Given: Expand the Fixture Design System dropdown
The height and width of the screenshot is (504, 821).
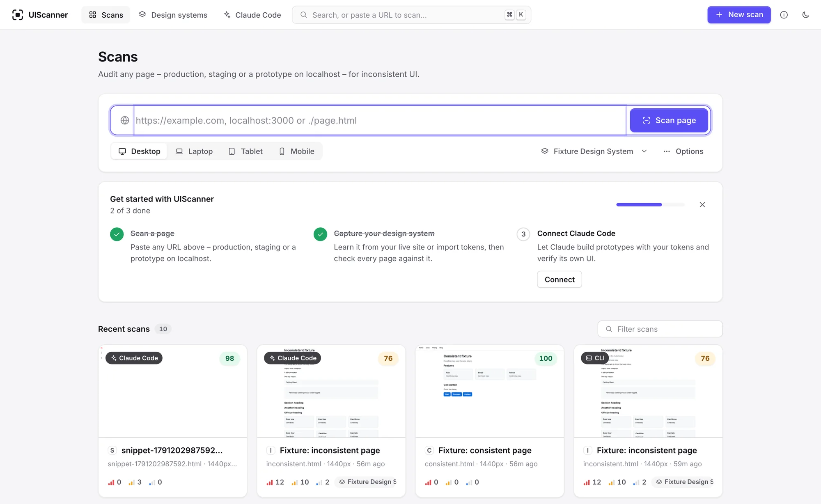Looking at the screenshot, I should (594, 151).
